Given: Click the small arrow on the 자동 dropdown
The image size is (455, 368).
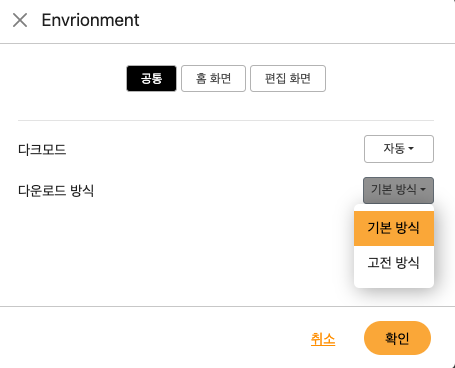Looking at the screenshot, I should coord(411,149).
